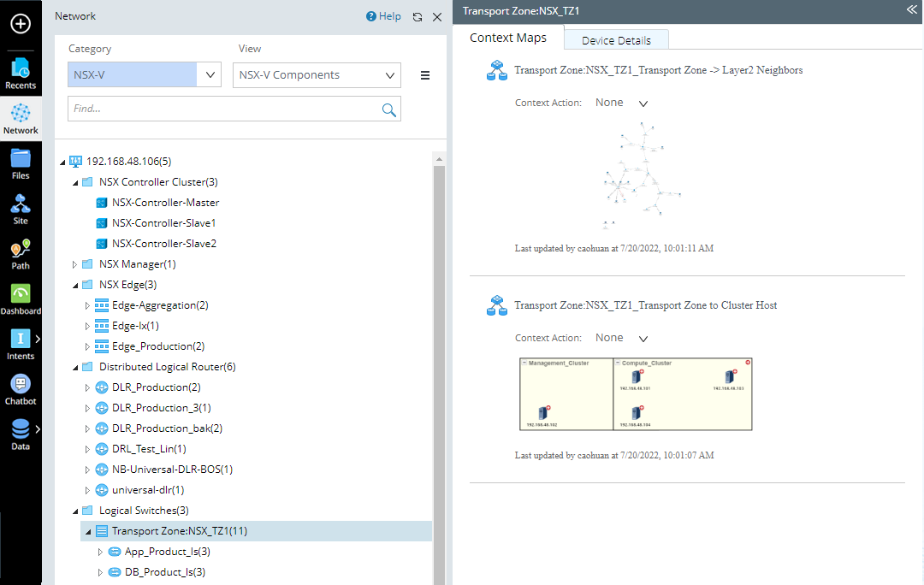Open the Dashboard panel

(21, 299)
